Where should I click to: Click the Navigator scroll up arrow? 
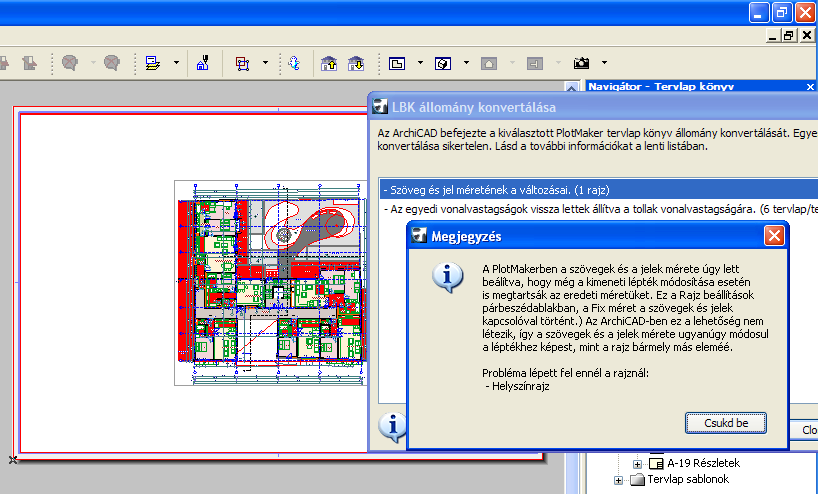[x=572, y=88]
